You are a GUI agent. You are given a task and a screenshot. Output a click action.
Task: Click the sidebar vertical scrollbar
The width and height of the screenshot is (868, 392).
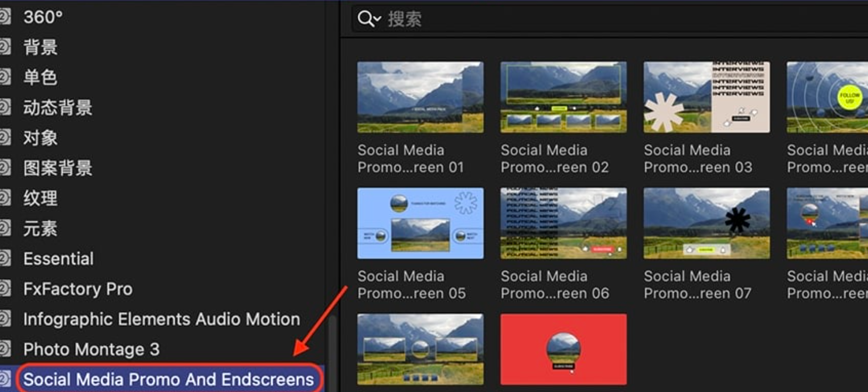[x=333, y=354]
